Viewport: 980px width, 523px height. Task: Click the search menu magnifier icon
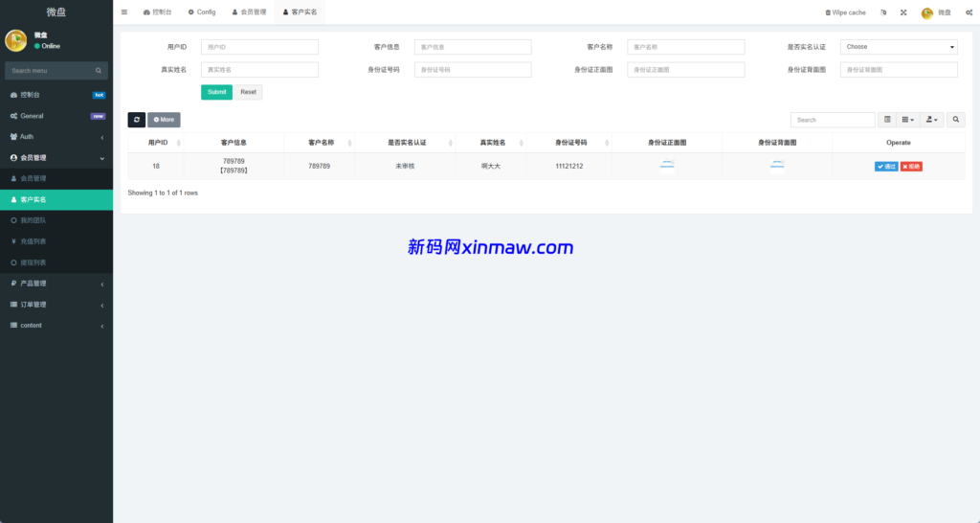(99, 71)
